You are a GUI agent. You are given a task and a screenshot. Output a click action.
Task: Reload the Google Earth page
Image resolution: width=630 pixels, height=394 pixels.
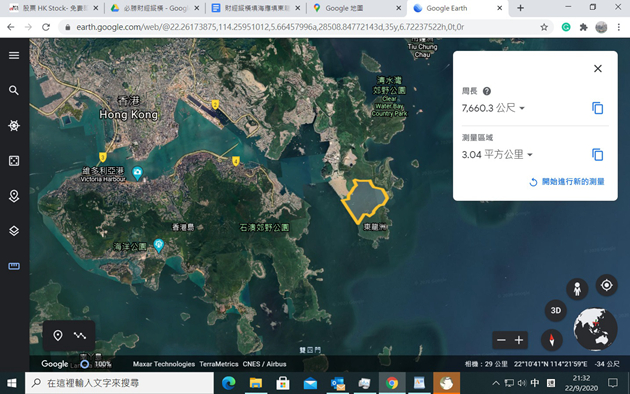(x=46, y=27)
